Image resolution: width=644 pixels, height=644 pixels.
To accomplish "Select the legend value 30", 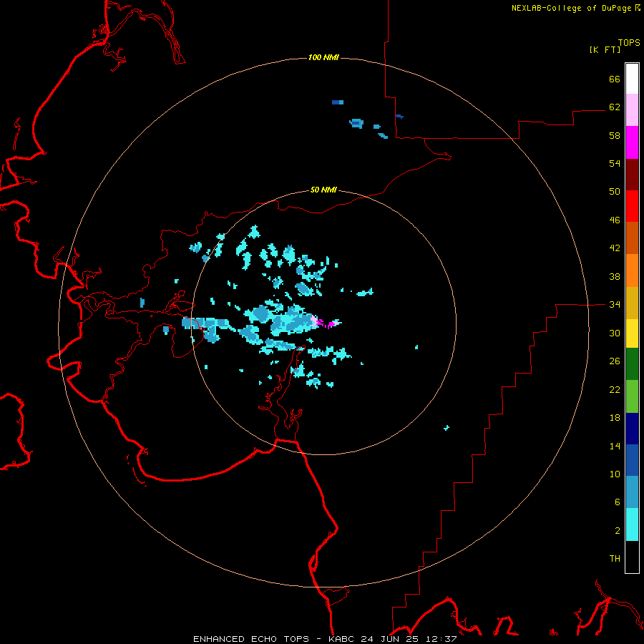I will (615, 333).
